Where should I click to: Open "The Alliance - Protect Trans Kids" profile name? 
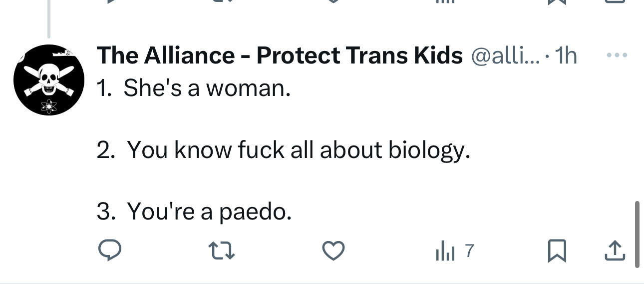[280, 55]
